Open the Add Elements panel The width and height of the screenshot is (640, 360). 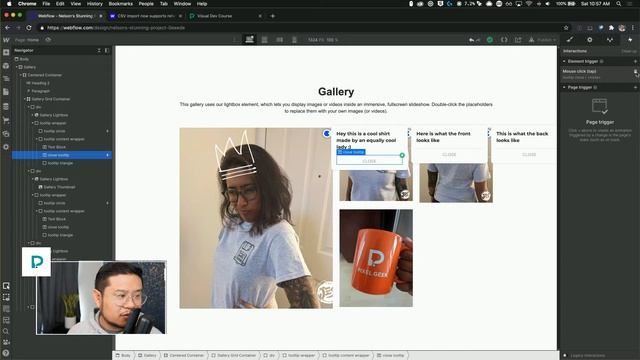click(6, 52)
